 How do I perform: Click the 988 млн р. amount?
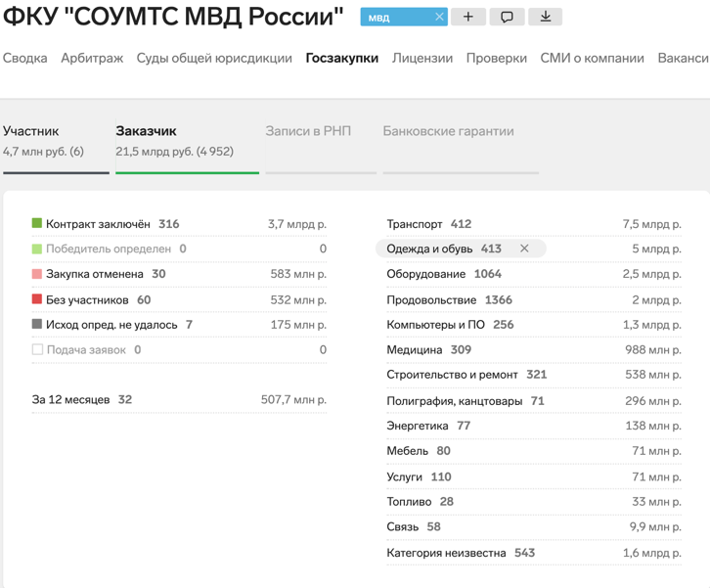[653, 349]
